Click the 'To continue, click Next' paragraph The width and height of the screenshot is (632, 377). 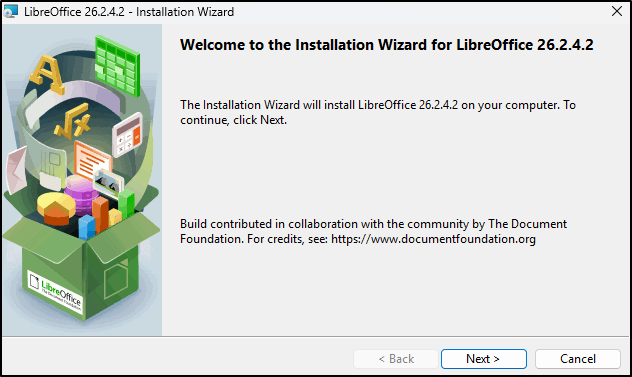click(378, 112)
